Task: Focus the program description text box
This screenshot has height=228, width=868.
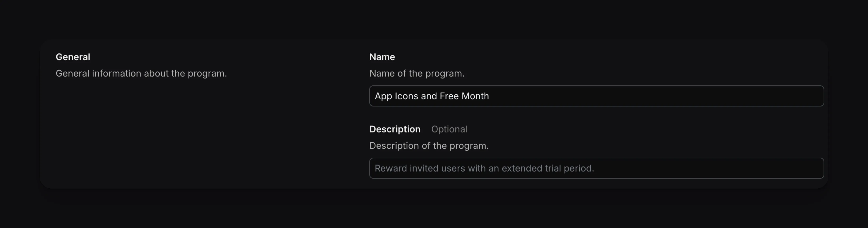Action: click(x=596, y=168)
